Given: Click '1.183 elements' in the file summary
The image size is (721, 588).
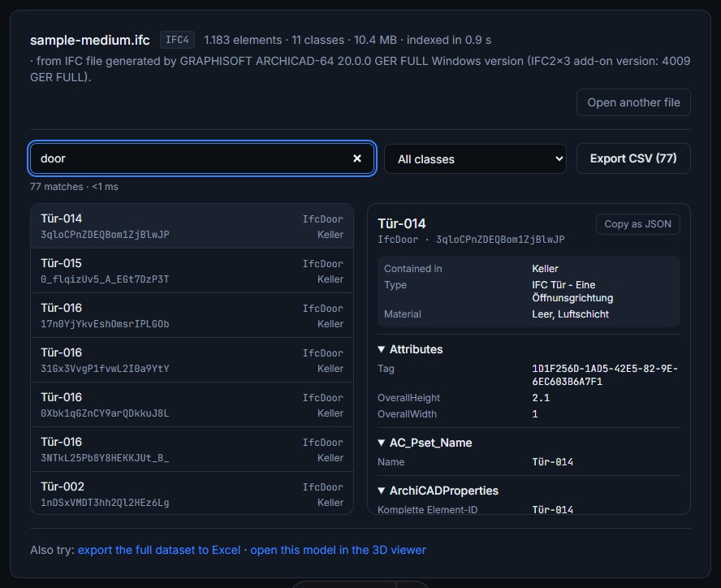Looking at the screenshot, I should 243,40.
